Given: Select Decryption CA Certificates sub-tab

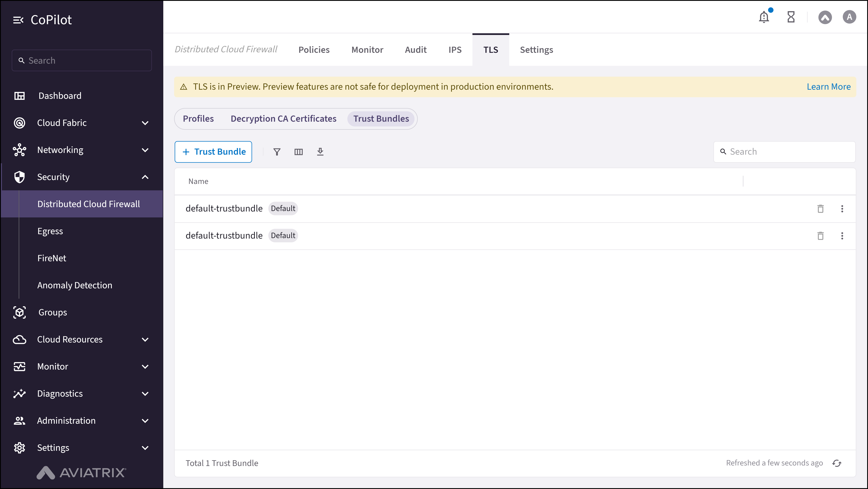Looking at the screenshot, I should 283,119.
